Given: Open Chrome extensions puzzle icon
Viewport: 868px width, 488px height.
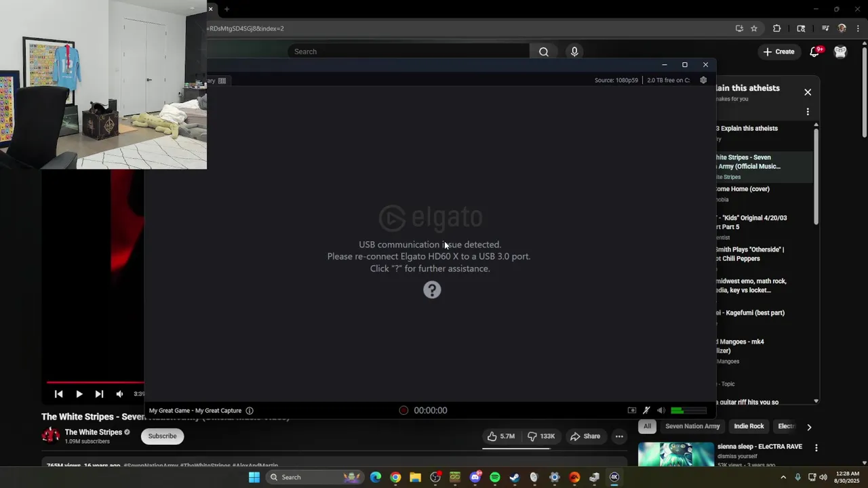Looking at the screenshot, I should tap(777, 28).
